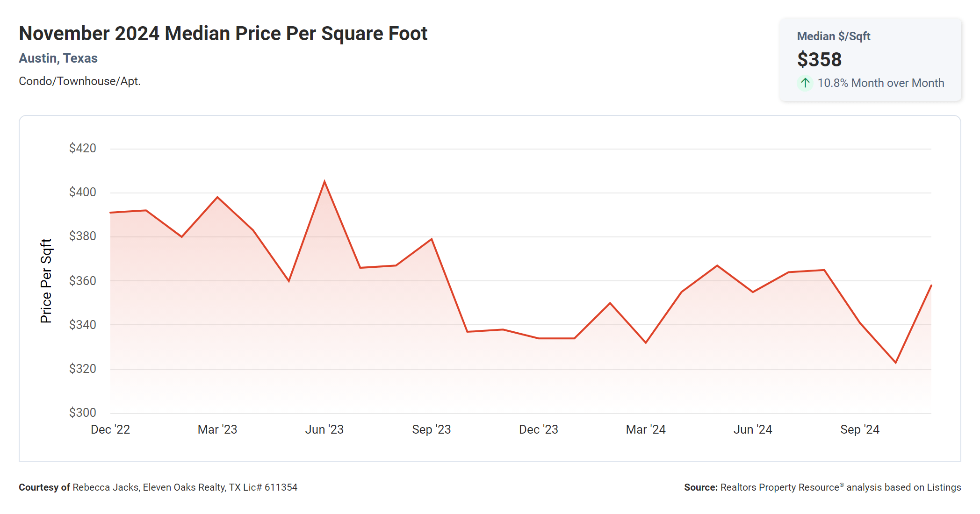Image resolution: width=980 pixels, height=514 pixels.
Task: Click the chart title heading text
Action: [x=223, y=34]
